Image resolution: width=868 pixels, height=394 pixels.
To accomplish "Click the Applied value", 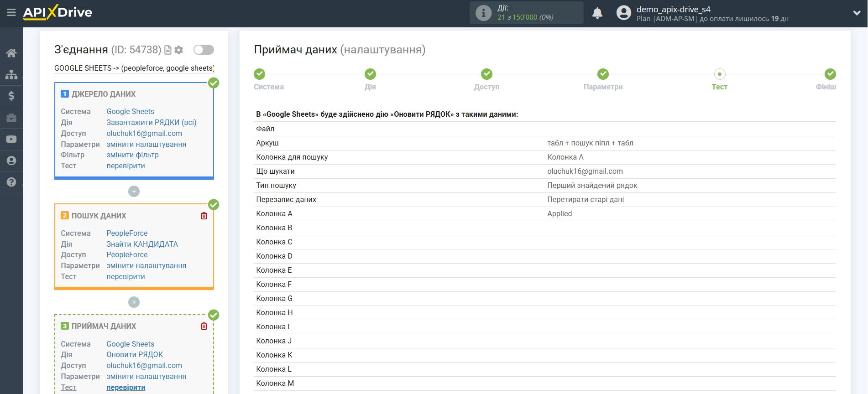I will click(559, 213).
